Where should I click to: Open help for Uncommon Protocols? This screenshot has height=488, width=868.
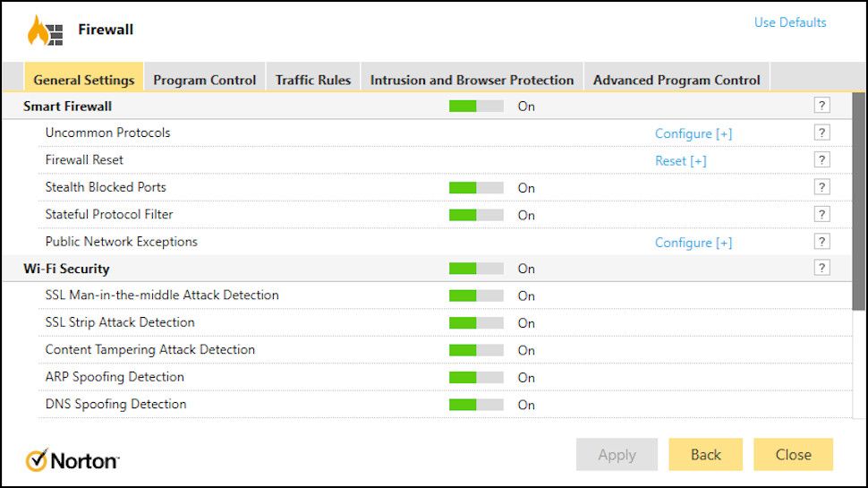click(x=821, y=133)
